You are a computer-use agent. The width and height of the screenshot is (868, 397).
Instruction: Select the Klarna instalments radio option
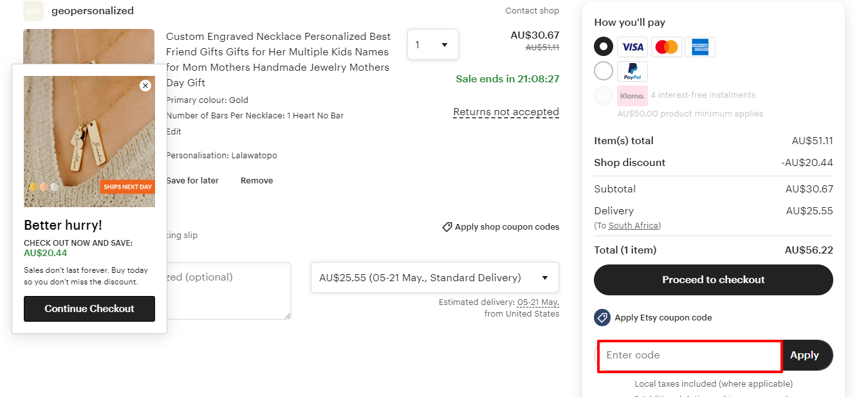[x=604, y=96]
